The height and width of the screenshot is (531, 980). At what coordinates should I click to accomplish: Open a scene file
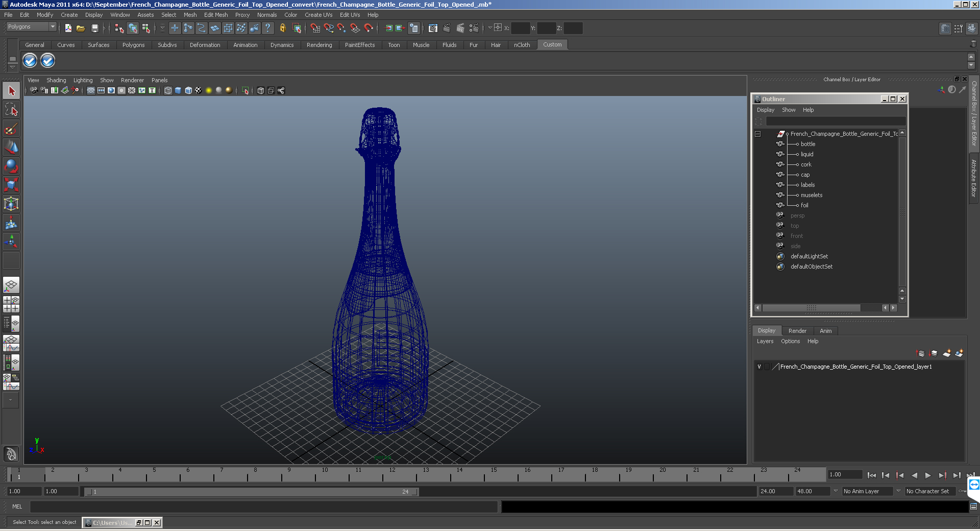(81, 28)
